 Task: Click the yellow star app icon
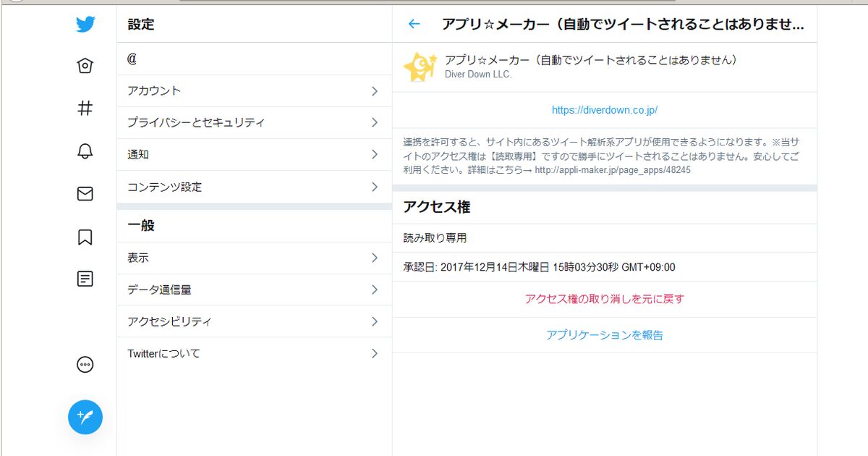420,67
